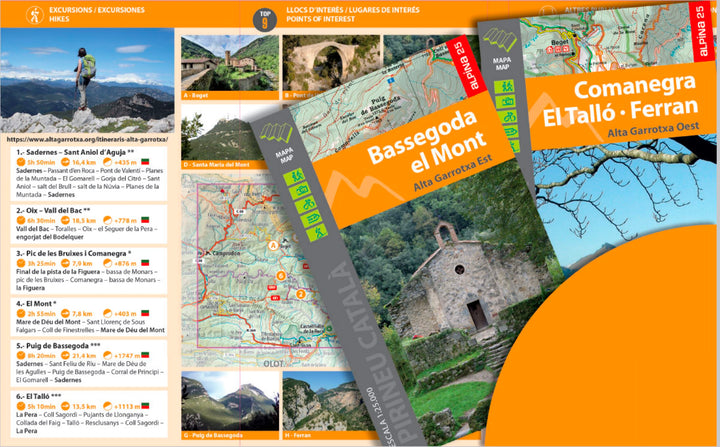Click elevation icon next to +1113 m
The width and height of the screenshot is (720, 447).
point(107,406)
